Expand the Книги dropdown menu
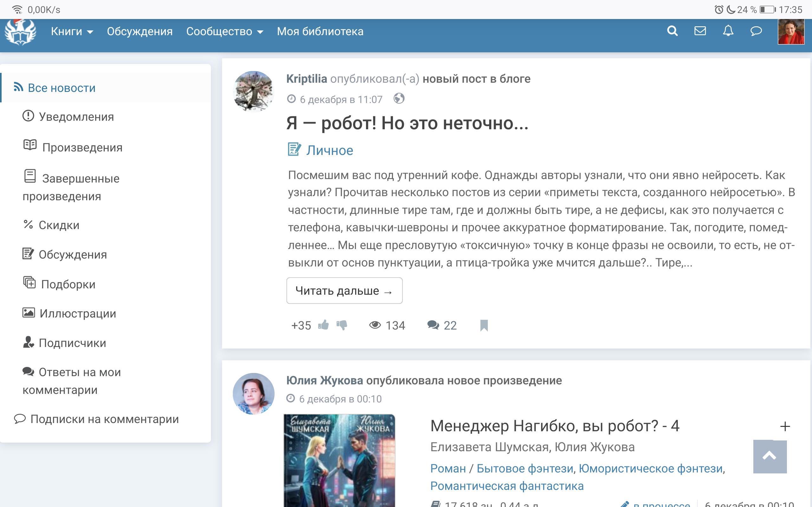Screen dimensions: 812x507 pos(72,31)
